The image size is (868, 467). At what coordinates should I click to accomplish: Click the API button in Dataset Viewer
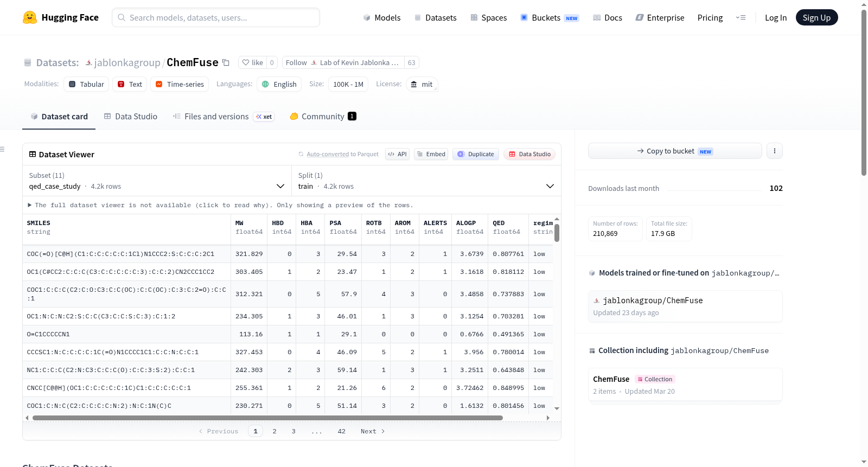pos(397,154)
